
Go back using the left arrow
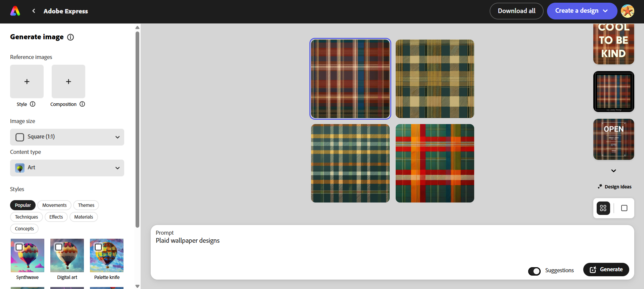(34, 11)
